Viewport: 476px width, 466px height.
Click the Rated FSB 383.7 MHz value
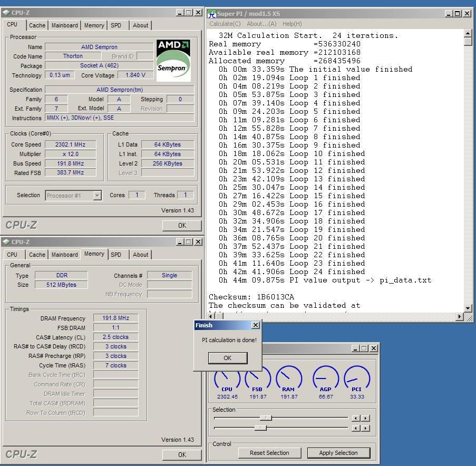point(71,172)
